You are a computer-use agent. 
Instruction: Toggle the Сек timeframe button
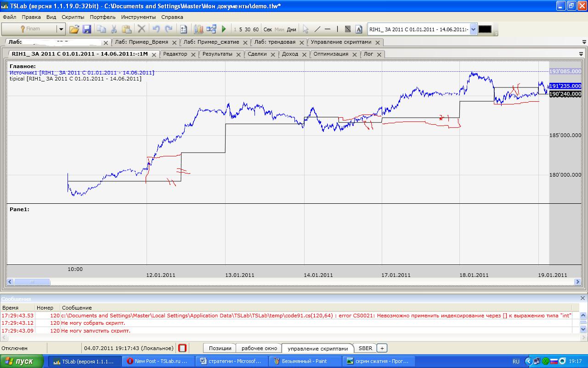pyautogui.click(x=268, y=29)
